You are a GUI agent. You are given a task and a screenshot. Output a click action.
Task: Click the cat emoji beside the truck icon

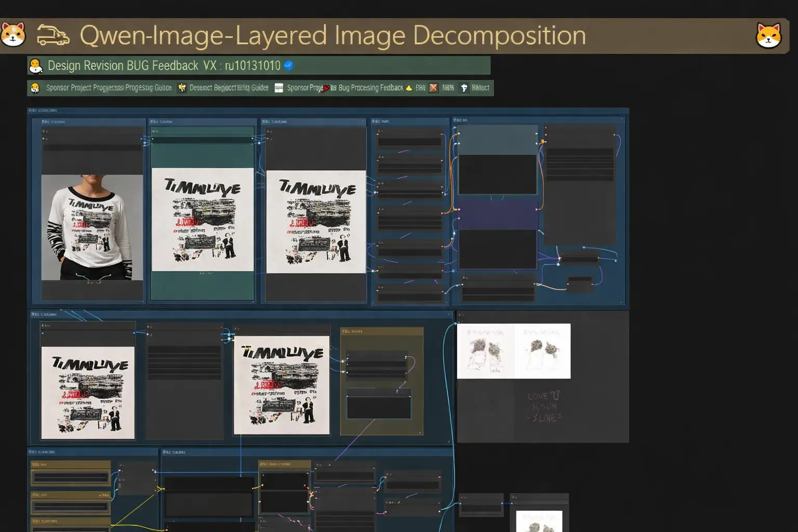point(13,35)
